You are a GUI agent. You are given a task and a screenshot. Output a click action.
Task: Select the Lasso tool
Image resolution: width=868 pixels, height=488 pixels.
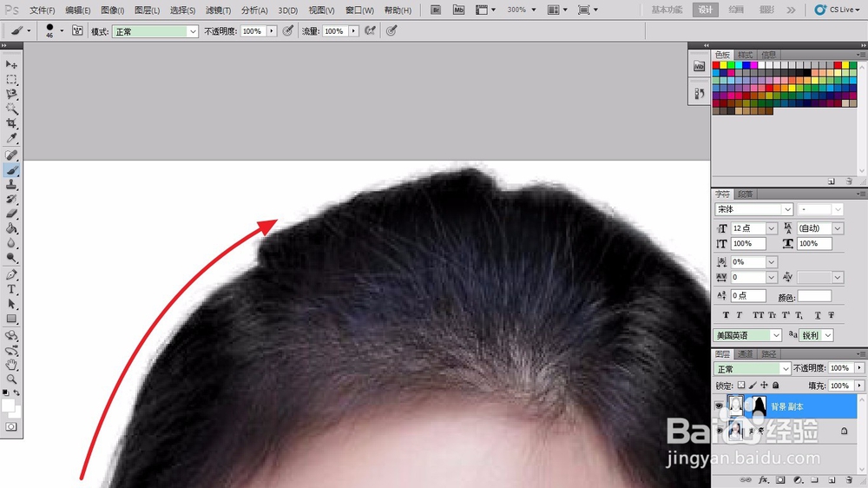[x=11, y=94]
